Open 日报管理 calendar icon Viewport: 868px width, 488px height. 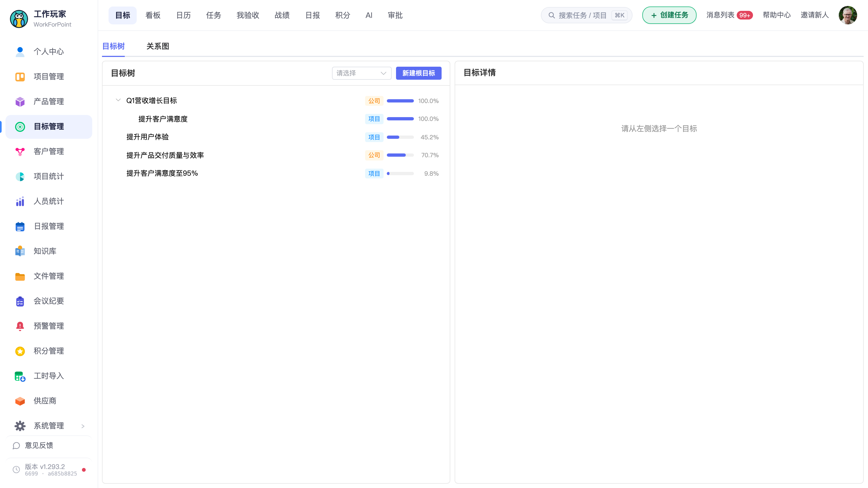click(20, 226)
